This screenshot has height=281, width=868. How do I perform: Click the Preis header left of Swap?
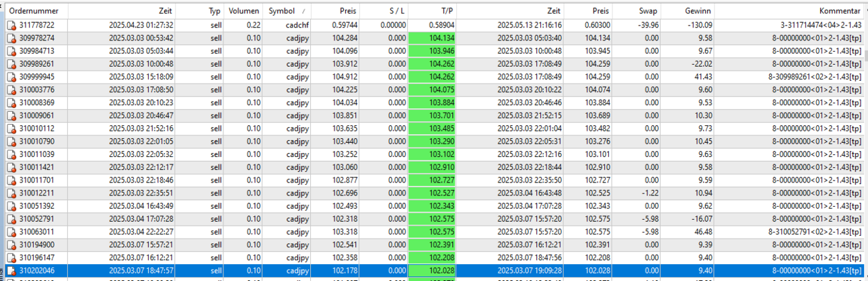point(588,11)
